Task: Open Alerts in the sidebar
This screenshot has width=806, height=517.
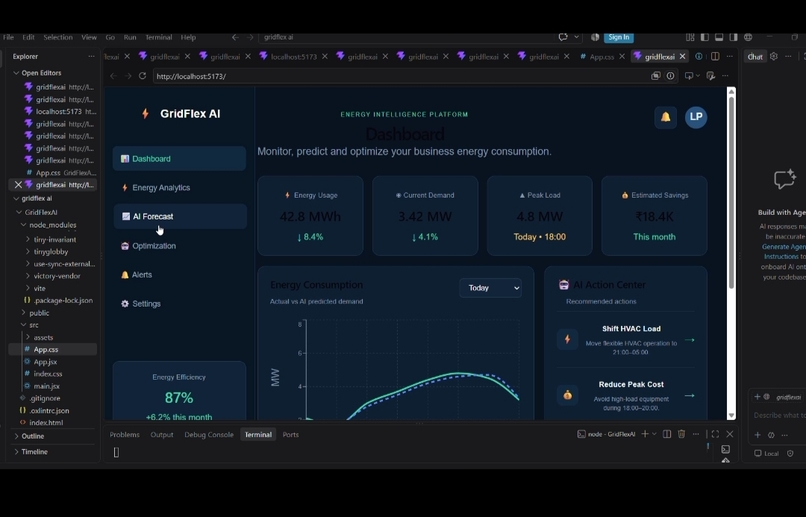Action: tap(179, 274)
